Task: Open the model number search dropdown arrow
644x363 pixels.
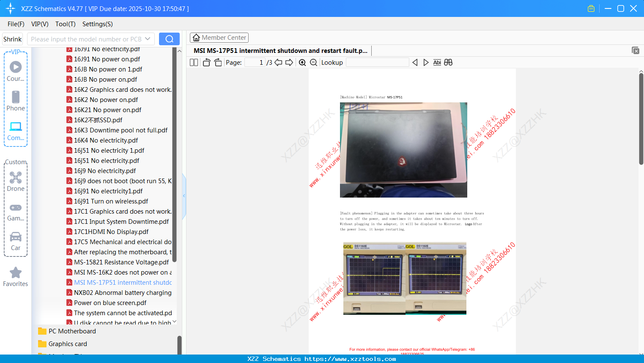Action: pos(148,39)
